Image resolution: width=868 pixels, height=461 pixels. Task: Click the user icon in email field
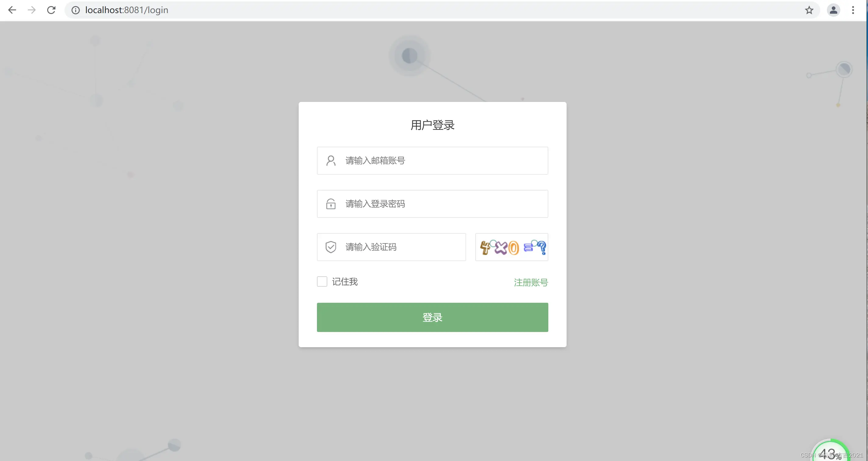click(x=331, y=161)
